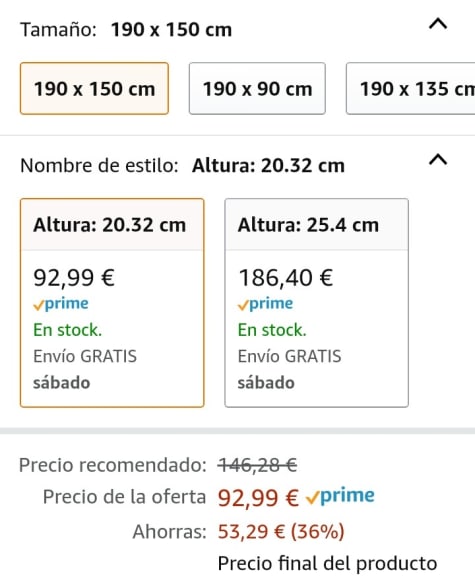Pick the 190 x 135 cm size option
The height and width of the screenshot is (580, 475).
pos(411,89)
